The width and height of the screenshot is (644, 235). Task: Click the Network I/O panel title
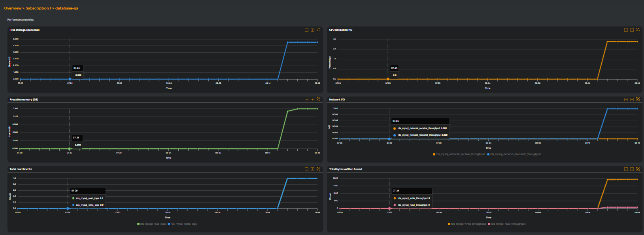tap(337, 99)
